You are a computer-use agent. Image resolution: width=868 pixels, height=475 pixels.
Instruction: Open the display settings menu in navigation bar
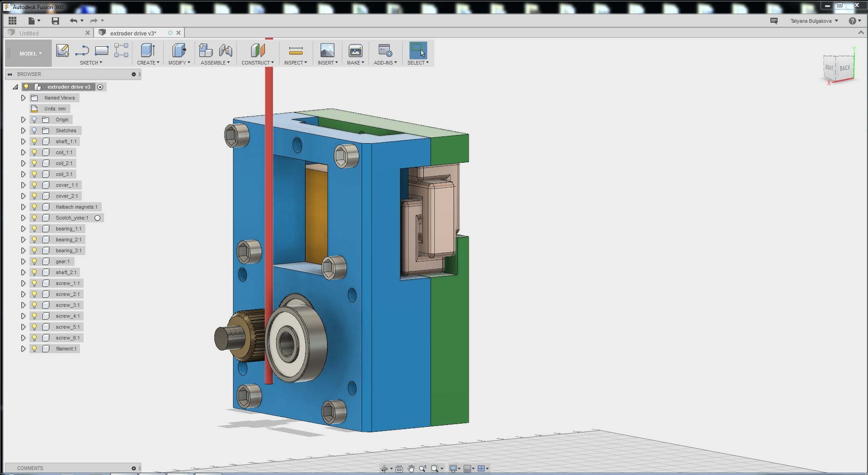[x=454, y=468]
